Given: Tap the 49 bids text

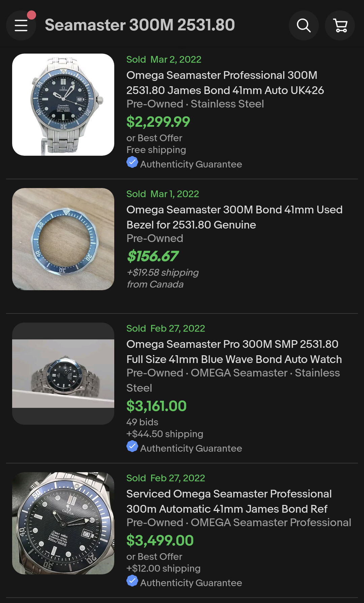Looking at the screenshot, I should [x=142, y=422].
